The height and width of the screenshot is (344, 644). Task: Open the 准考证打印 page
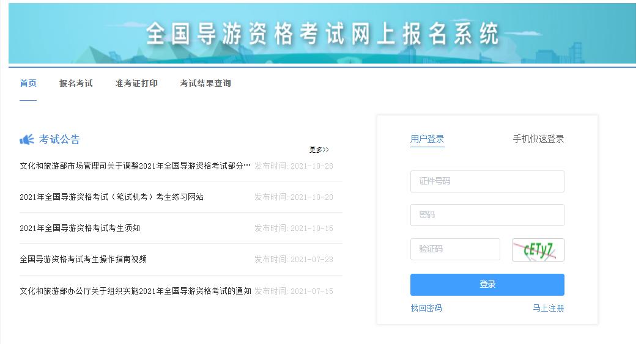(136, 83)
